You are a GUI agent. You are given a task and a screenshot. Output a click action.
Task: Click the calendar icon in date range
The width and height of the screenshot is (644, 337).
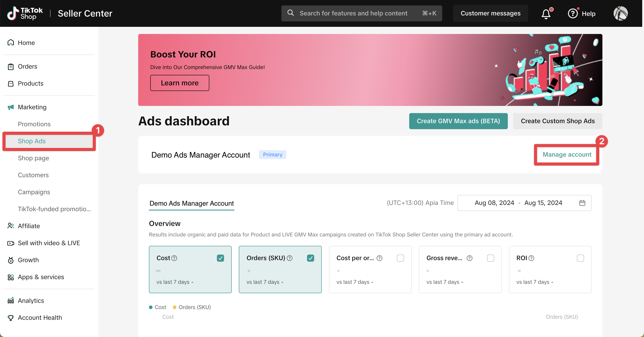pos(582,203)
